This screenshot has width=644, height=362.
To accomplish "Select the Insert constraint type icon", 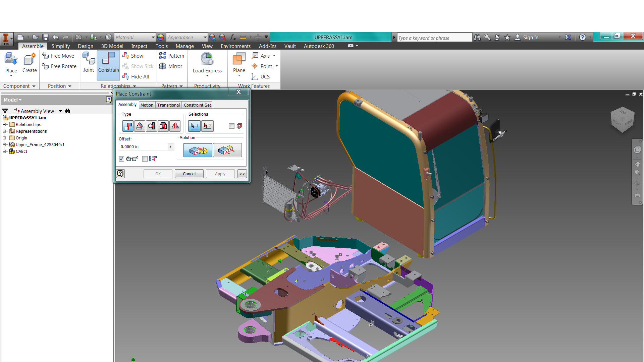I will click(163, 126).
